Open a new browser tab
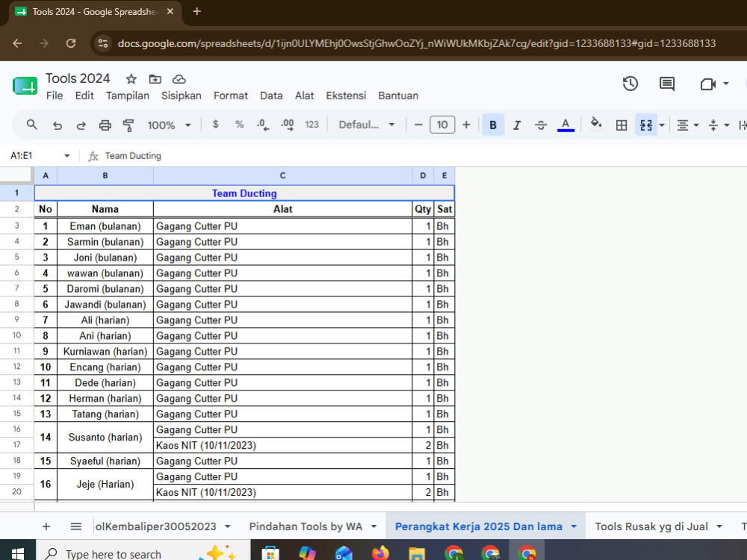The image size is (747, 560). [196, 11]
